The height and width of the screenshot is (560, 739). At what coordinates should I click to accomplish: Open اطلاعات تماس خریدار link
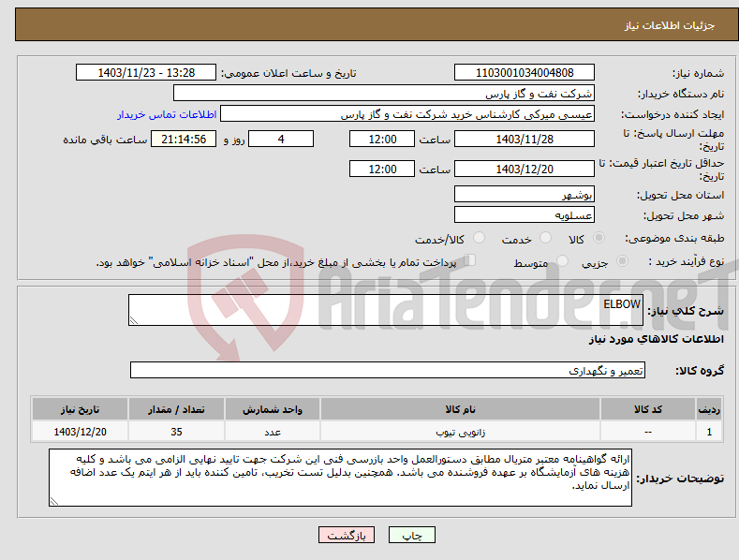pyautogui.click(x=167, y=114)
